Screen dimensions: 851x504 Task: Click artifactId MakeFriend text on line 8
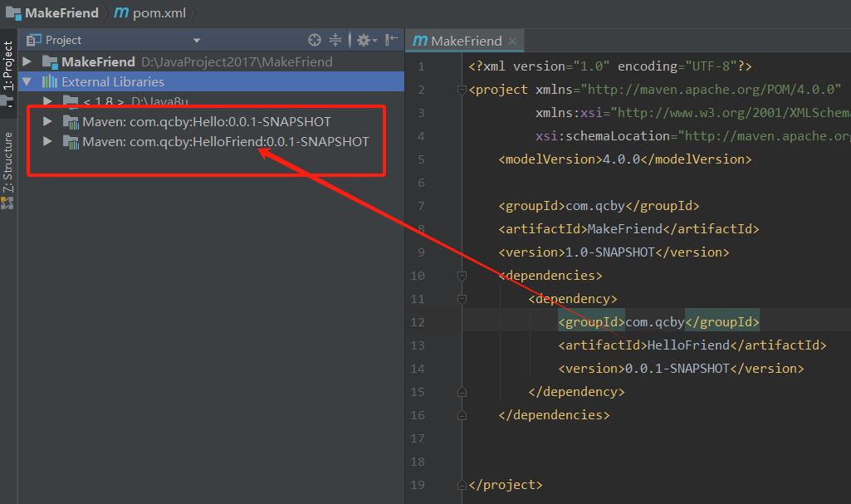tap(628, 229)
